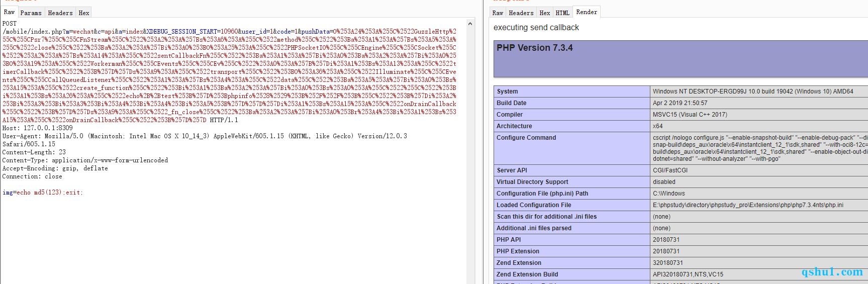Image resolution: width=868 pixels, height=284 pixels.
Task: Click the Host: 127.0.0.1:8309 header
Action: tap(37, 128)
